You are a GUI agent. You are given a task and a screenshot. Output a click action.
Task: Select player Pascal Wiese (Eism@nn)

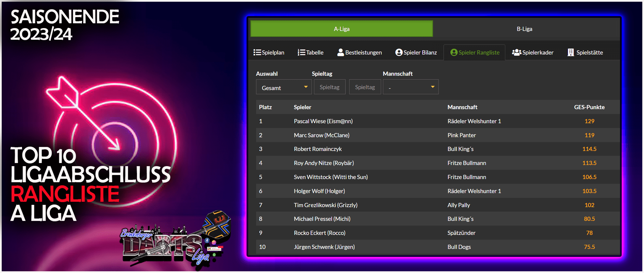click(x=323, y=121)
